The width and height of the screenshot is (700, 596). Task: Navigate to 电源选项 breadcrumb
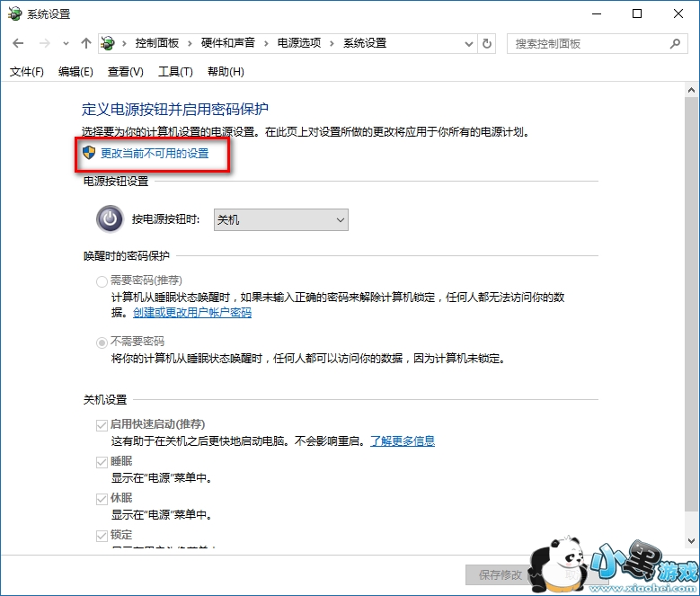pos(299,43)
